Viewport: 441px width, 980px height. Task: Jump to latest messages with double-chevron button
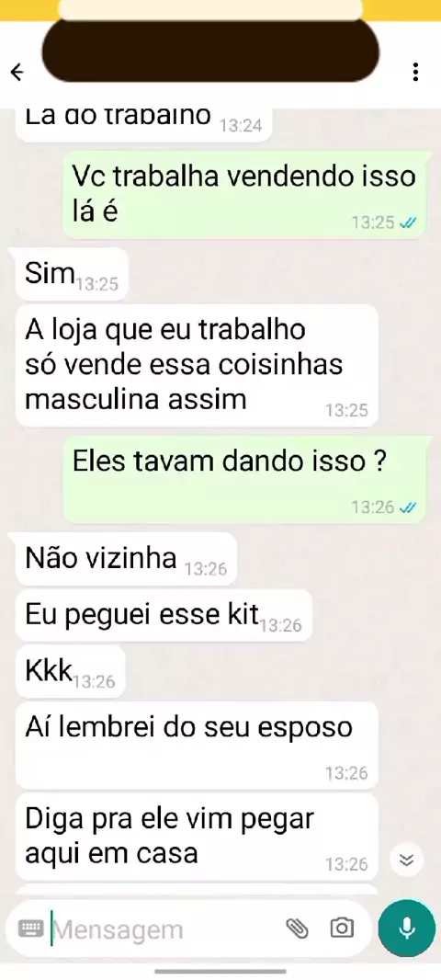407,860
